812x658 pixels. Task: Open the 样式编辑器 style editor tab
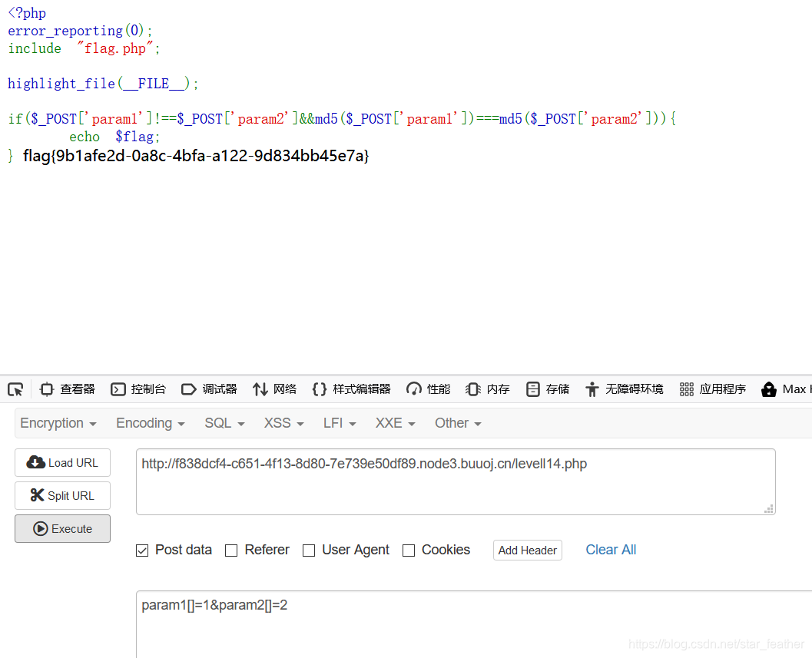(x=352, y=389)
